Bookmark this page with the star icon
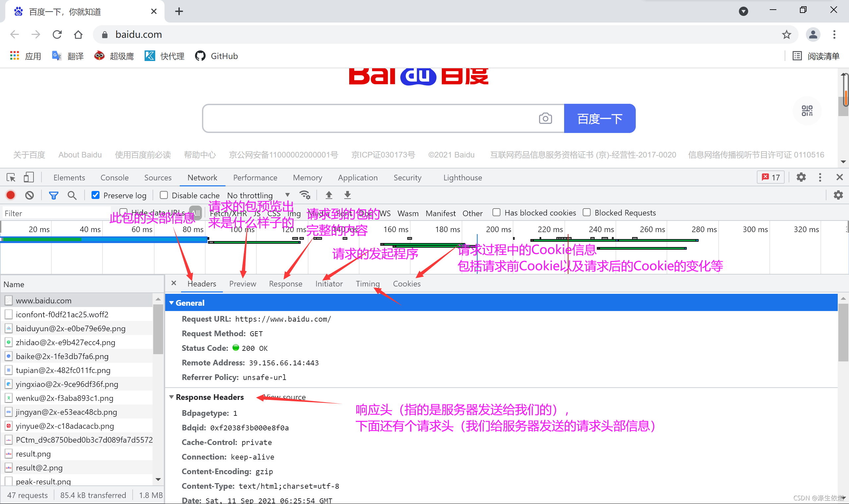 787,34
